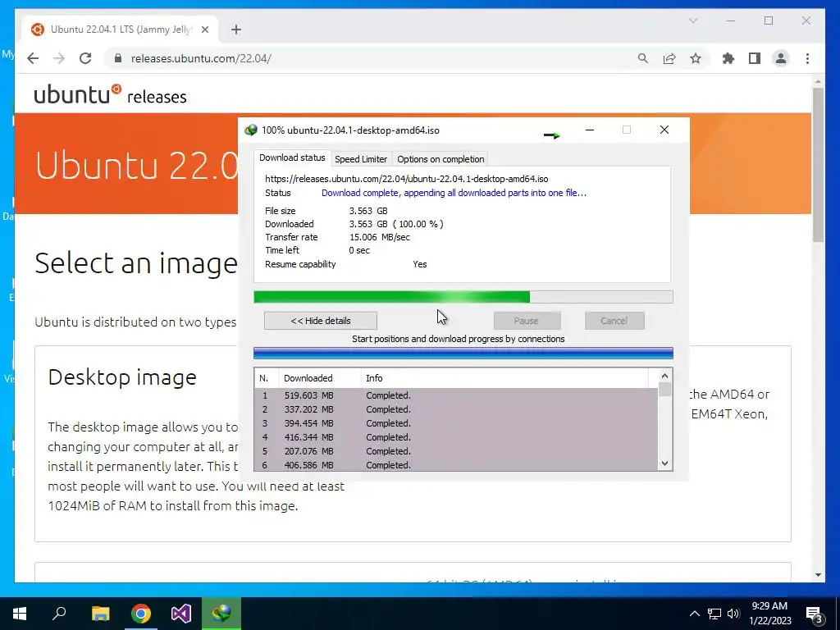Click the Cancel button in download dialog

pyautogui.click(x=614, y=321)
